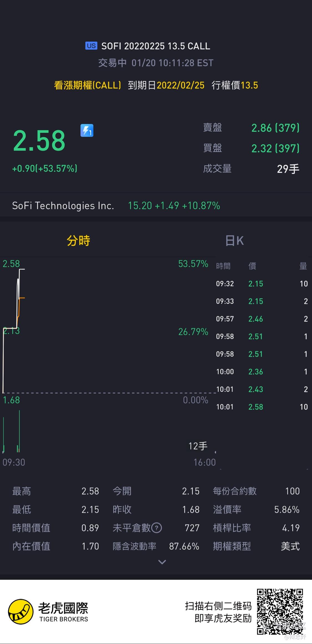
Task: Tap the 隱含波動率 value 87.66%
Action: pos(184,546)
